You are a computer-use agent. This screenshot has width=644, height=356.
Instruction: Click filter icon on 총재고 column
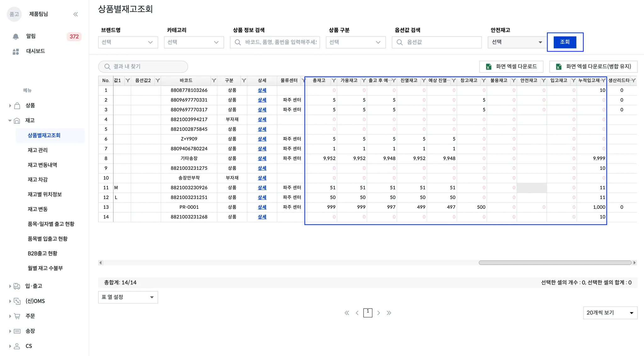(x=334, y=81)
